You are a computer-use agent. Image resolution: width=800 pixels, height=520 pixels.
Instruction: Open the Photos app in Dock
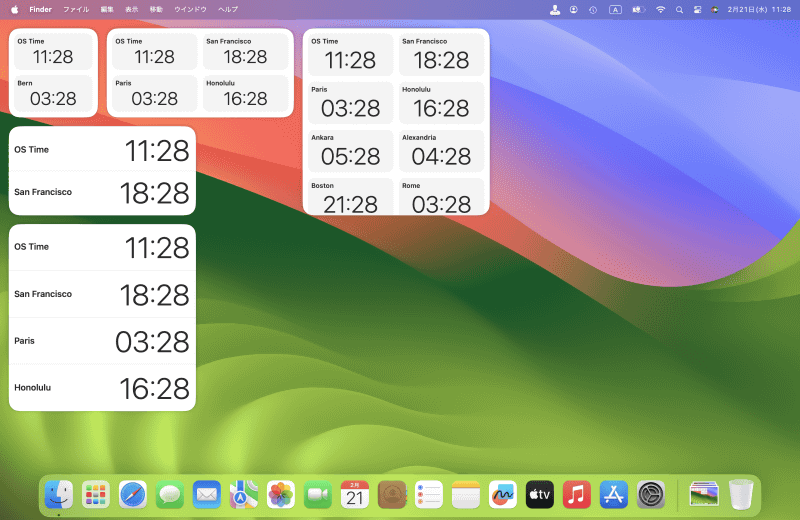[281, 494]
